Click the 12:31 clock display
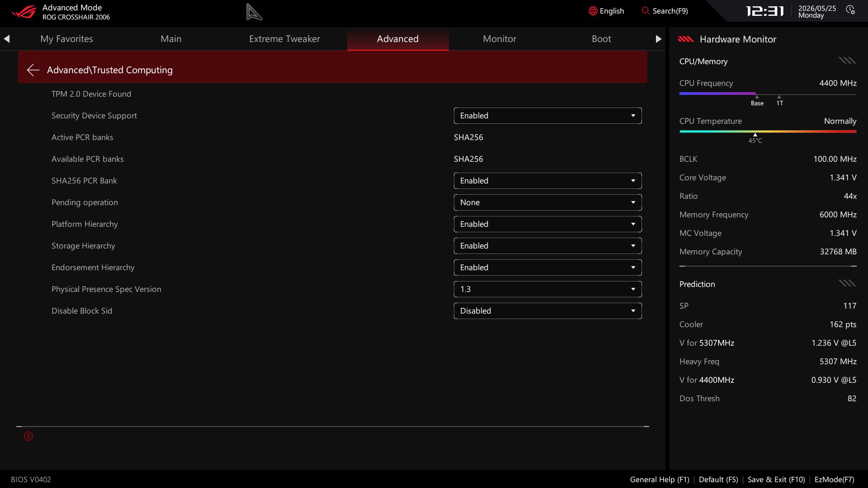The height and width of the screenshot is (488, 868). [764, 11]
